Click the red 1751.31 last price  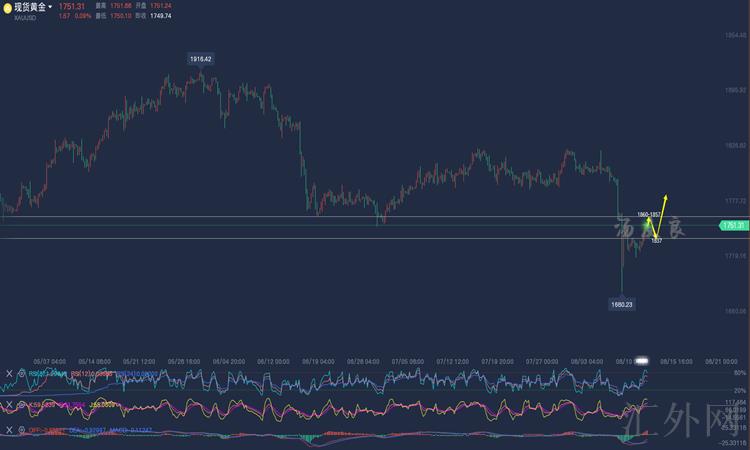pos(72,7)
